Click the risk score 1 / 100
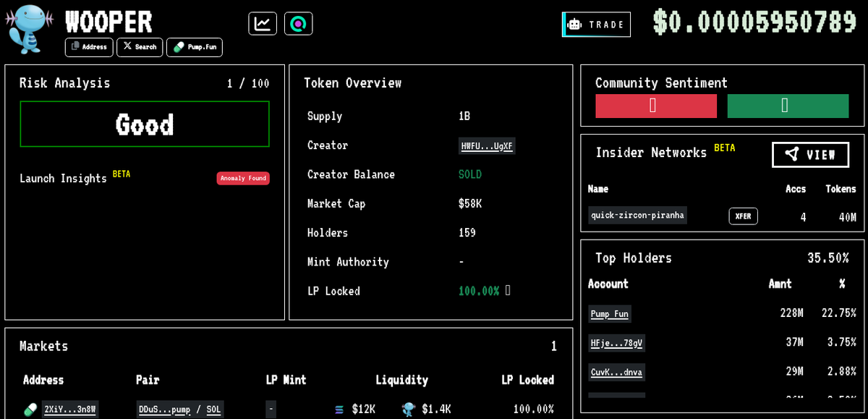 pos(248,83)
